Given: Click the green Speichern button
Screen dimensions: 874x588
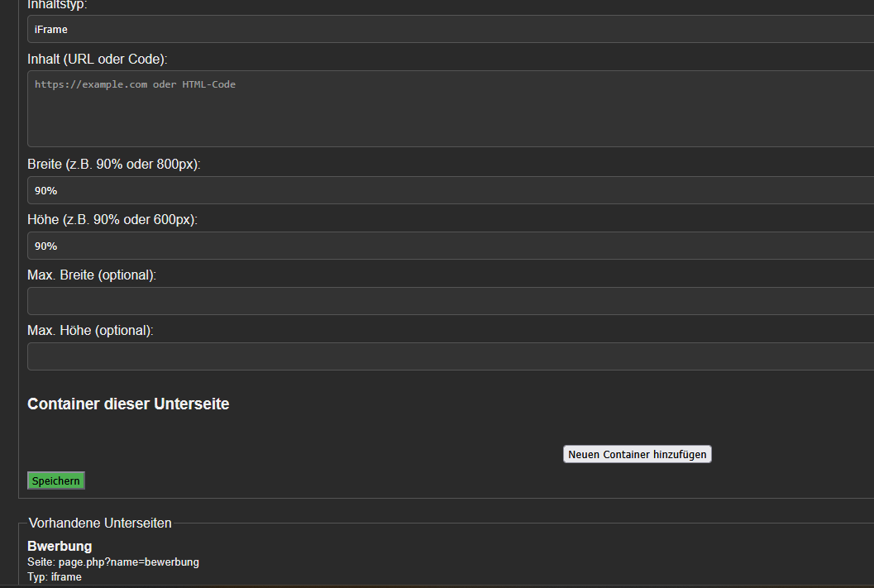Looking at the screenshot, I should (x=56, y=480).
